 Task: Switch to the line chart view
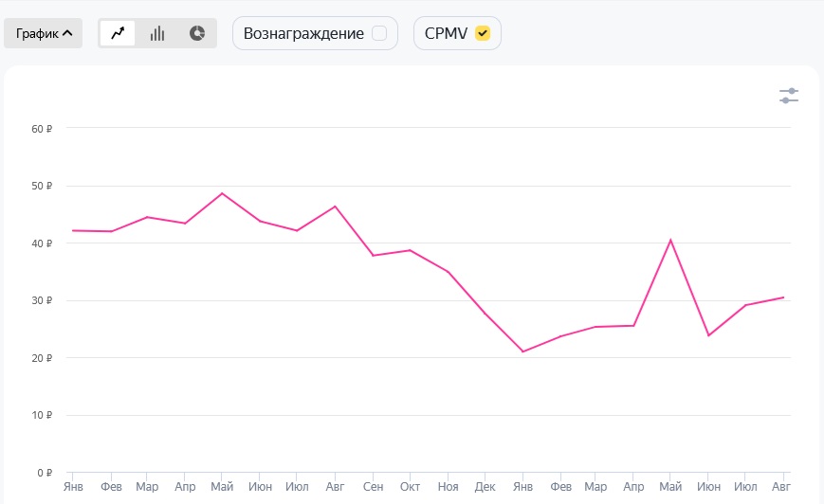(118, 33)
